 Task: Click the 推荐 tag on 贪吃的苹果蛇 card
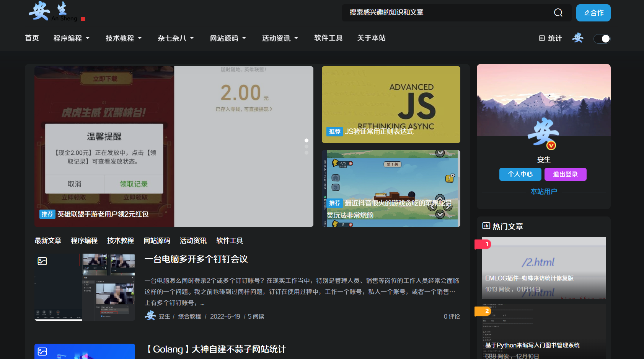335,203
